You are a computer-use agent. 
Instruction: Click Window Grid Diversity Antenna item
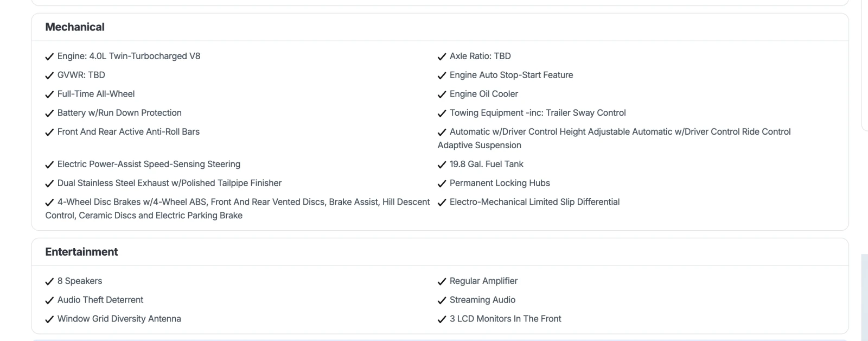pyautogui.click(x=119, y=319)
